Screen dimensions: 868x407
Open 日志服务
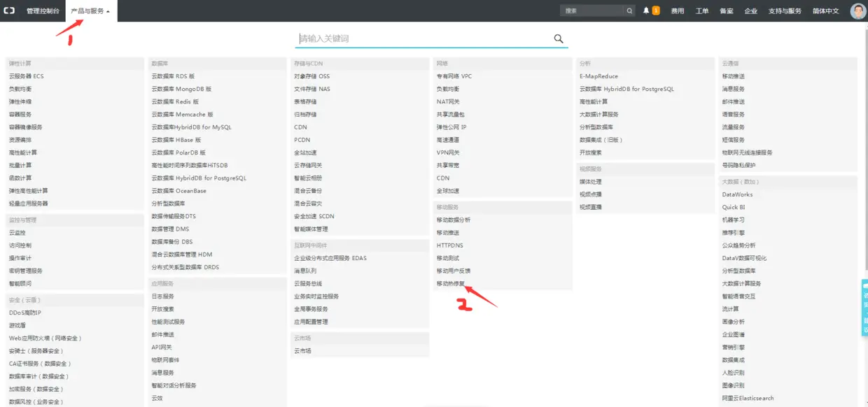pos(163,296)
